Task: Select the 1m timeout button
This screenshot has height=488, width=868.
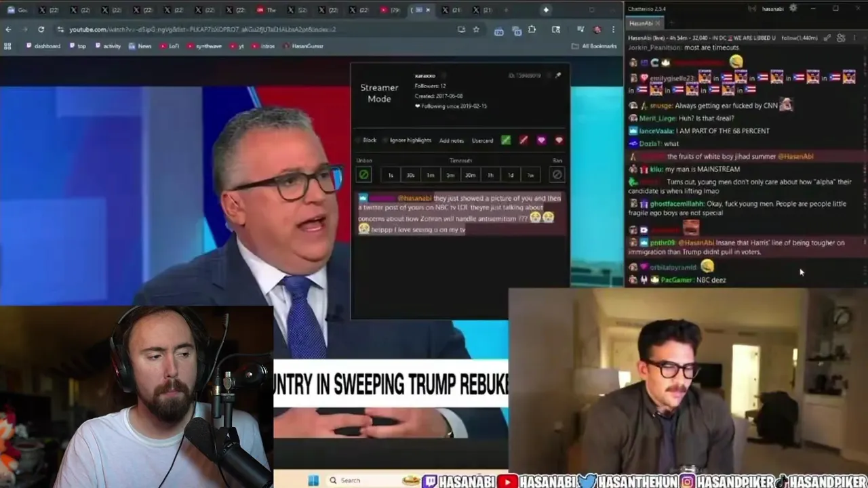Action: [x=431, y=175]
